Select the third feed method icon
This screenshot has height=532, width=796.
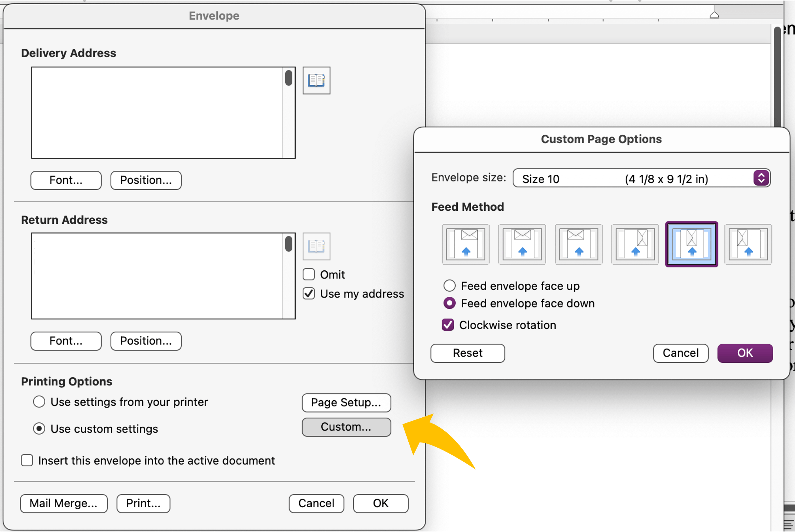pos(578,244)
